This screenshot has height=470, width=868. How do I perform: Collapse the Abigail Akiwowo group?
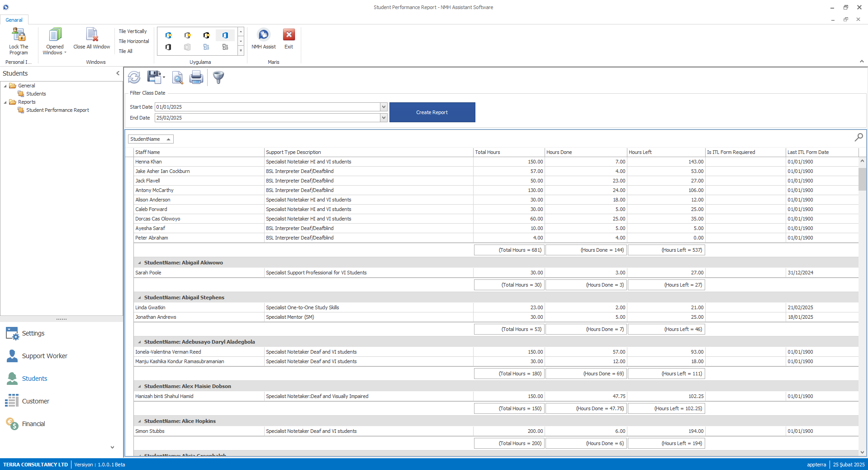[139, 263]
